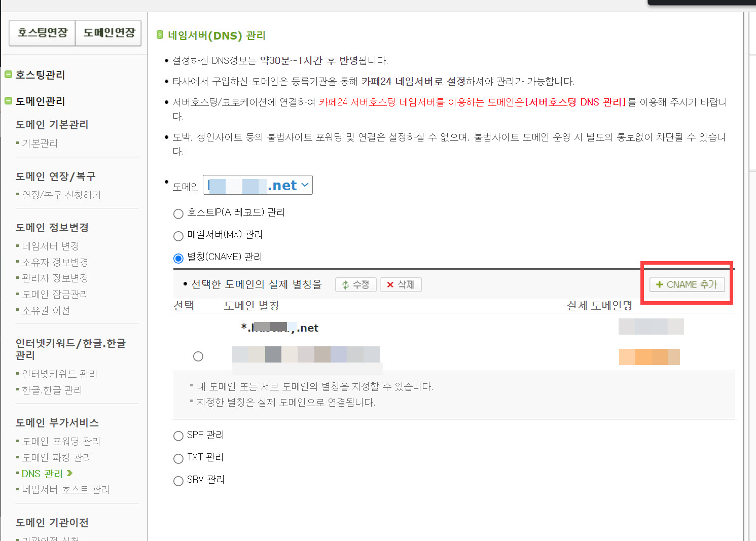The image size is (756, 541).
Task: Click the X icon inside the delete button
Action: point(389,284)
